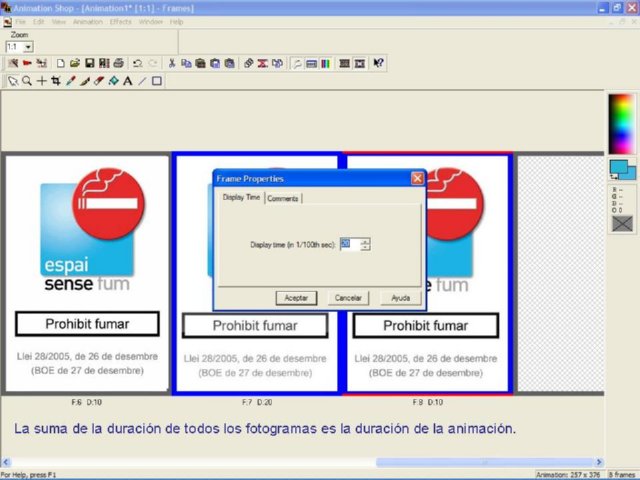Close the Frame Properties dialog
The width and height of the screenshot is (640, 480).
(417, 178)
